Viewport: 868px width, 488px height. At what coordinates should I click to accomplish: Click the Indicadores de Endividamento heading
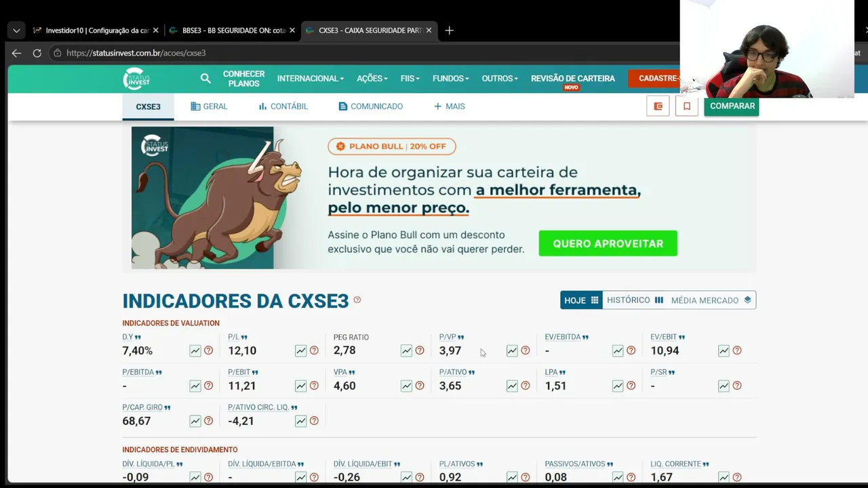[180, 449]
